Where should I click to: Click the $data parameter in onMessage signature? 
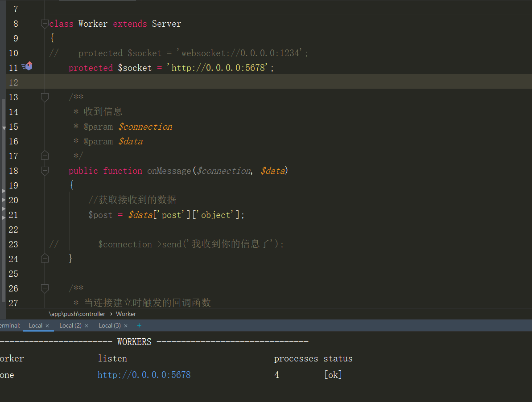coord(273,171)
